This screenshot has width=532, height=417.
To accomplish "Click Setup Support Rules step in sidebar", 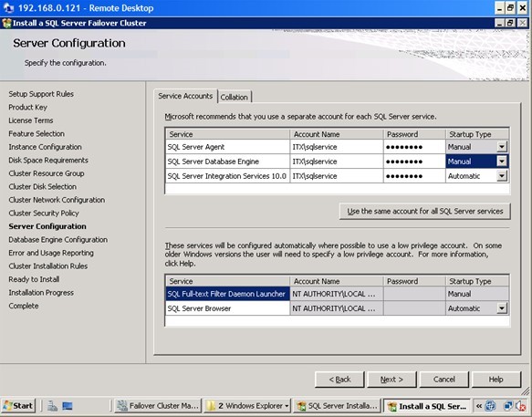I will pyautogui.click(x=41, y=94).
